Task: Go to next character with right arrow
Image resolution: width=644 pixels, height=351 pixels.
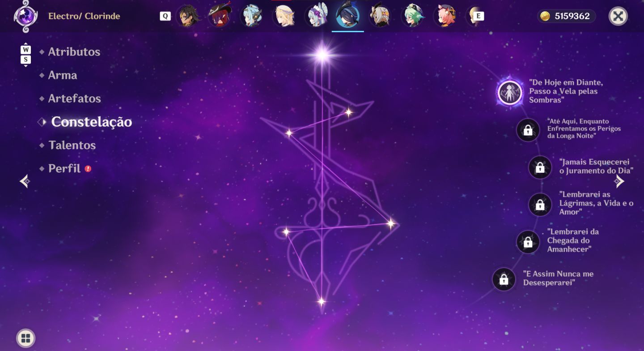Action: [619, 181]
